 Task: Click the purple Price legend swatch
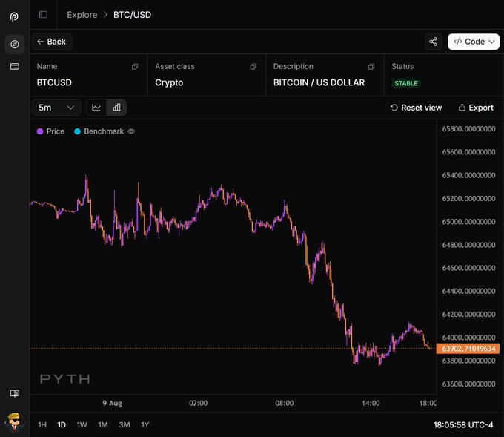coord(40,131)
